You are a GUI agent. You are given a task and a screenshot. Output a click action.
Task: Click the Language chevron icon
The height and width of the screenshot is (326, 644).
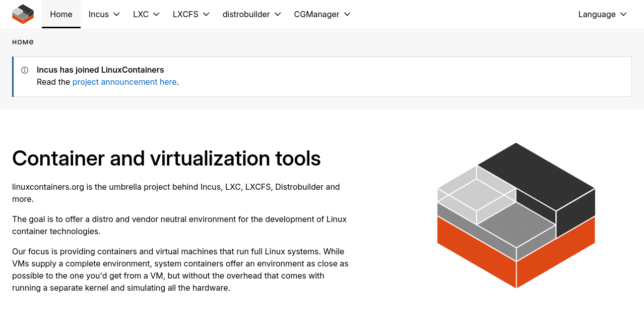[624, 14]
